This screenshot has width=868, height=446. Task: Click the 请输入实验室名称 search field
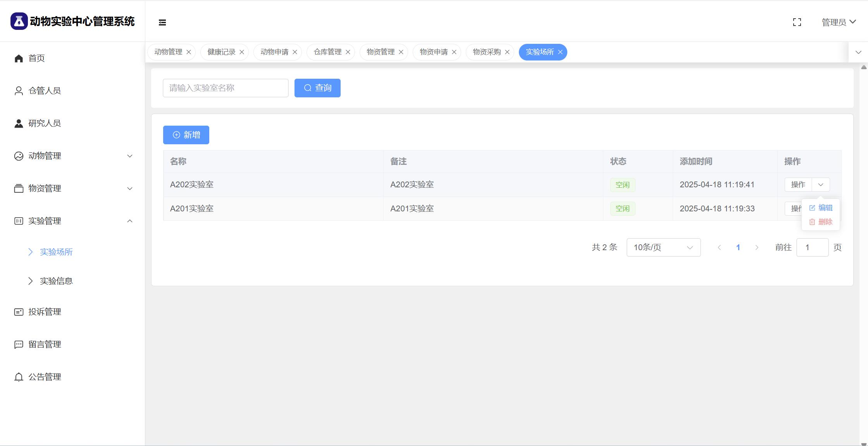[x=226, y=88]
